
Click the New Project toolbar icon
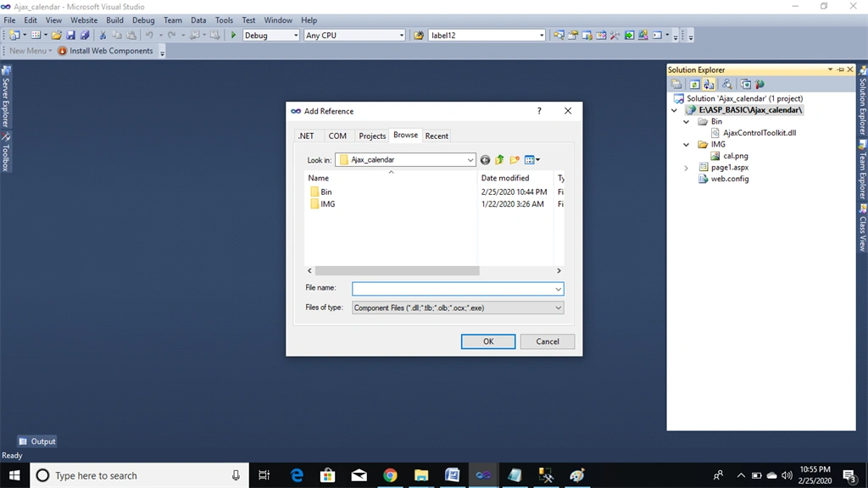click(14, 36)
